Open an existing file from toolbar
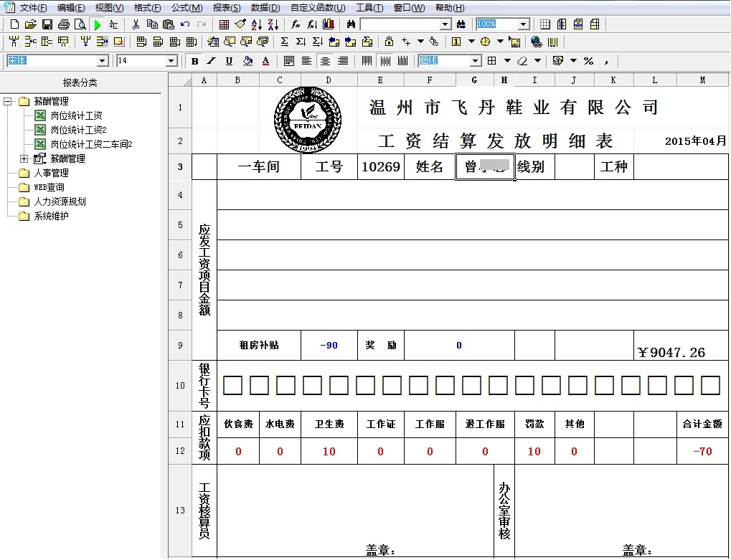 [x=31, y=24]
